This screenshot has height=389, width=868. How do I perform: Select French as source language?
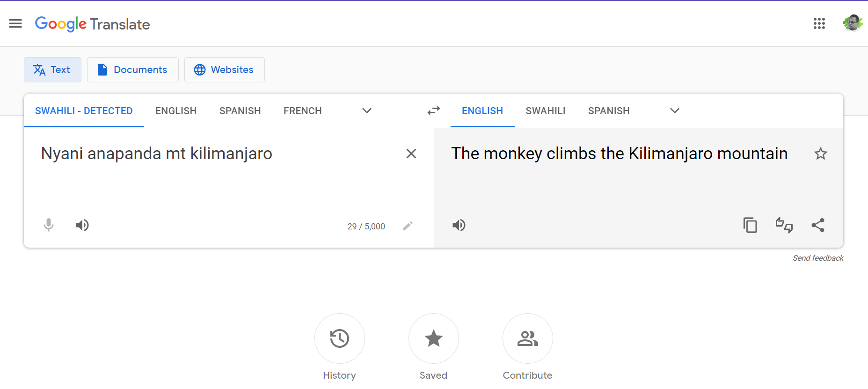pyautogui.click(x=303, y=111)
